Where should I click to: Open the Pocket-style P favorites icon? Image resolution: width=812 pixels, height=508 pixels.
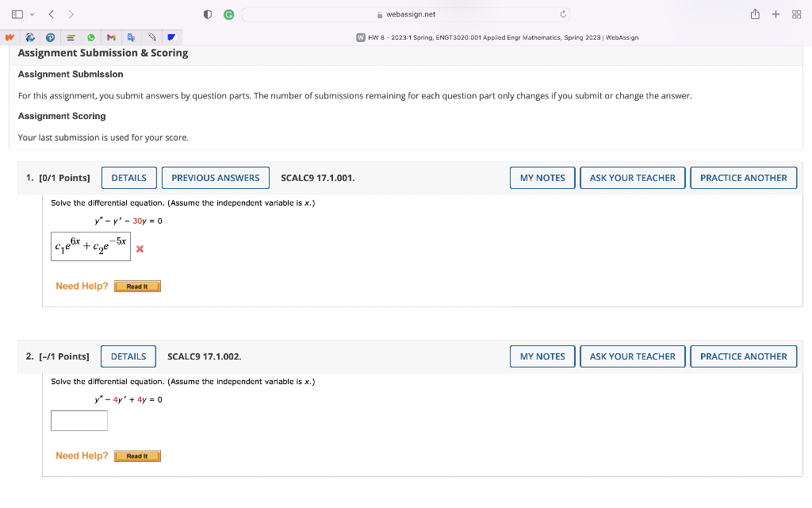[x=52, y=37]
